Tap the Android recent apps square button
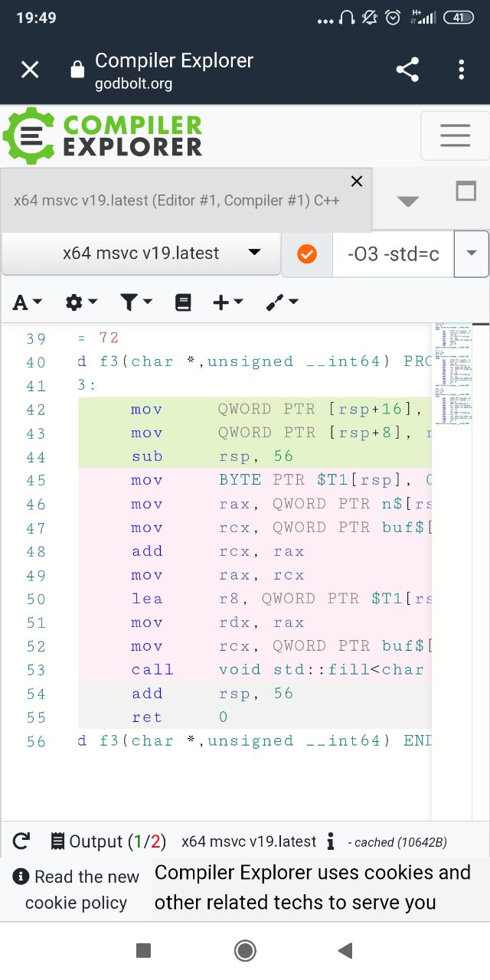 point(143,951)
